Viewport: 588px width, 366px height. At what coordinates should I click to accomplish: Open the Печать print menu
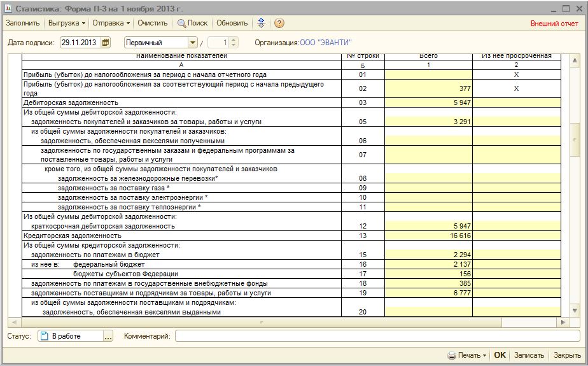(x=466, y=355)
